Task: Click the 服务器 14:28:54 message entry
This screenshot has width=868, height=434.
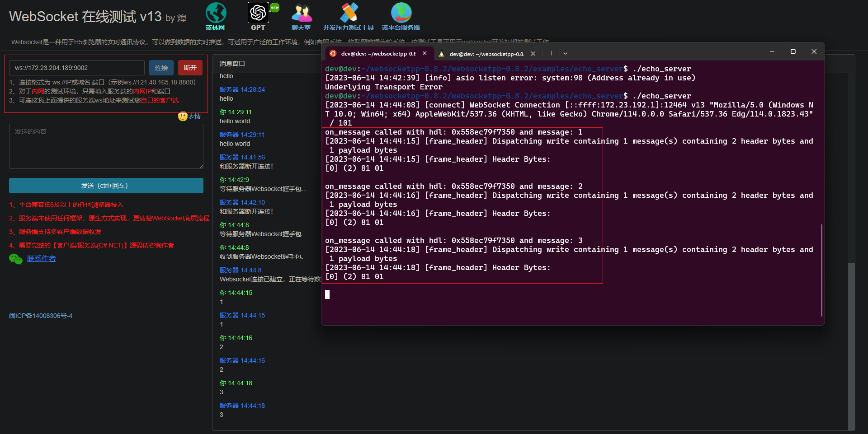Action: tap(242, 89)
